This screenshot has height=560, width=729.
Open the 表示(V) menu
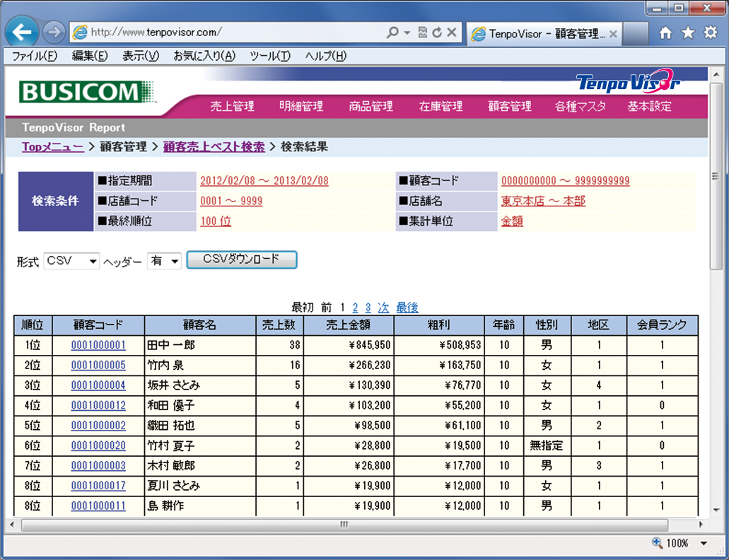141,57
